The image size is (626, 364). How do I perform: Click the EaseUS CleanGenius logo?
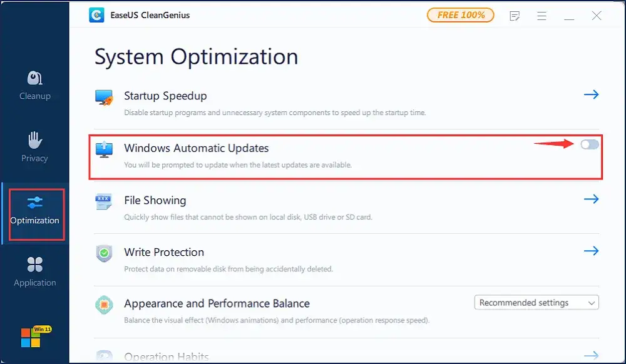(x=96, y=14)
